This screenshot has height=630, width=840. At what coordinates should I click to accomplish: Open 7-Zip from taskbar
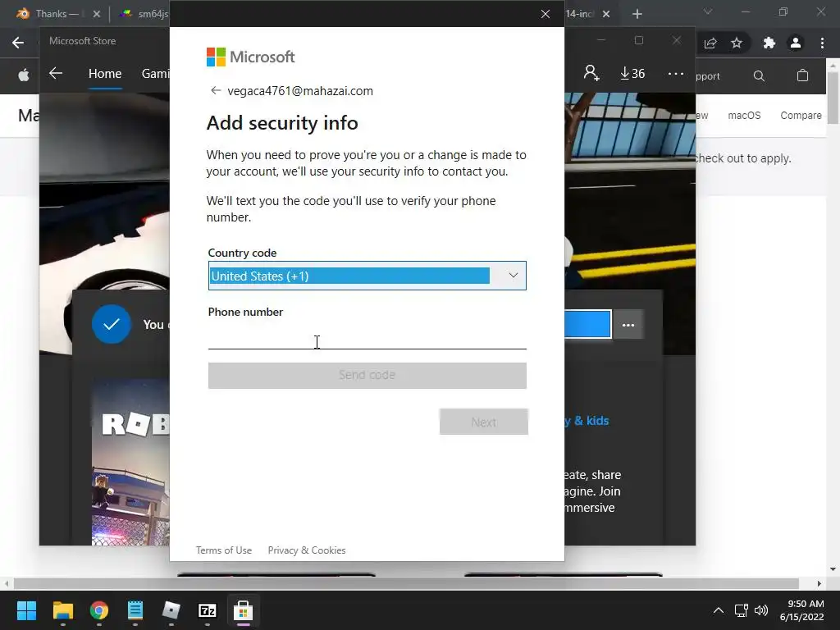(x=208, y=610)
